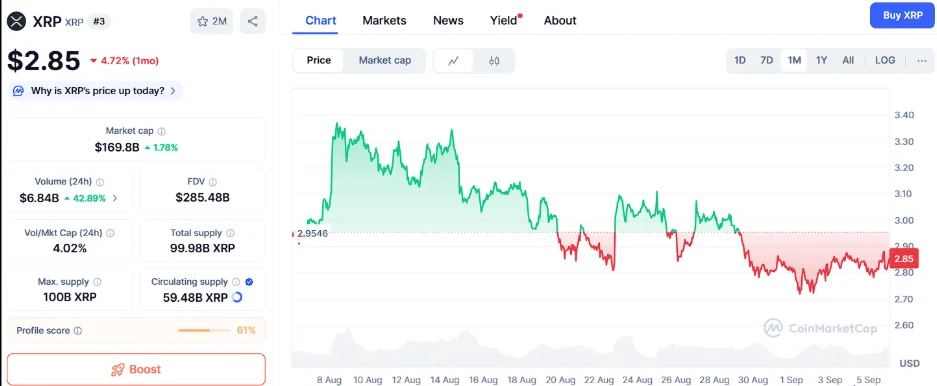Screen dimensions: 937x386
Task: Expand the Volume (24h) details chevron
Action: pos(115,198)
